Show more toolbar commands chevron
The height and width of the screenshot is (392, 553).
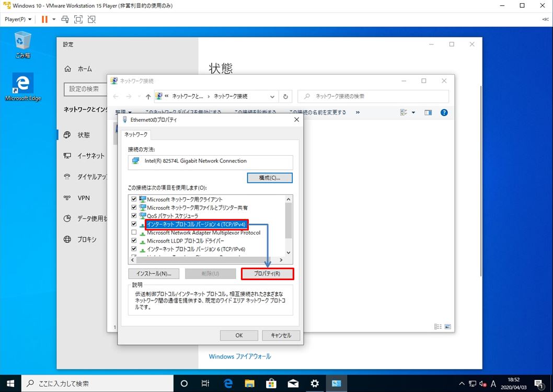coord(358,112)
